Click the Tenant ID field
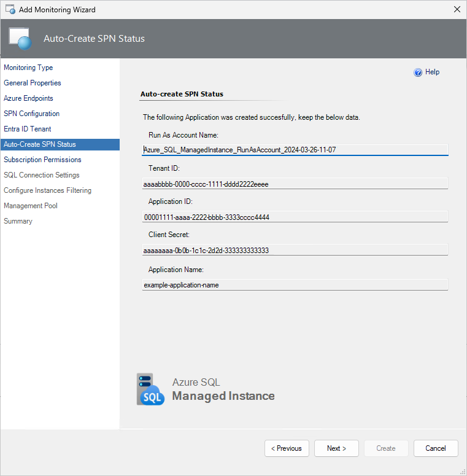 coord(295,184)
